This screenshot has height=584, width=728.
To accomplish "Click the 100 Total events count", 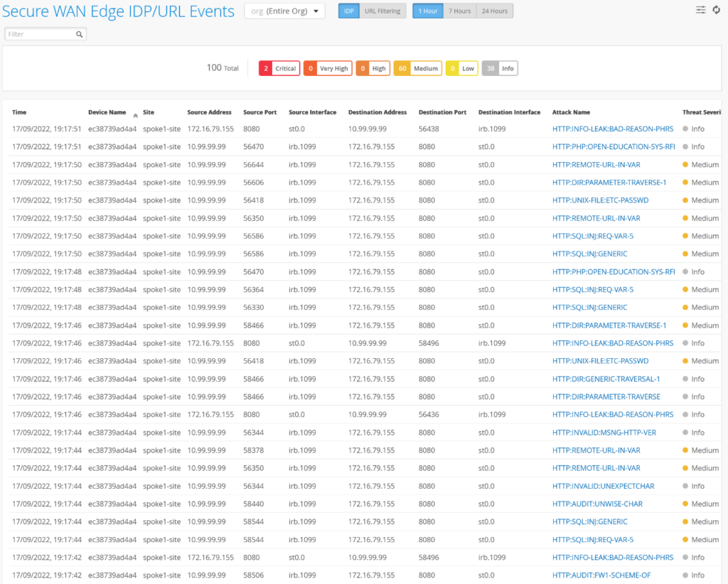I will click(223, 67).
